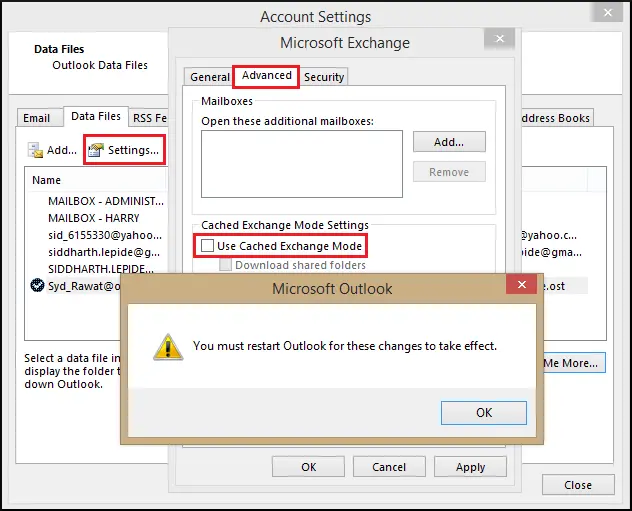Close the Microsoft Outlook message with red X
This screenshot has height=511, width=632.
[520, 288]
